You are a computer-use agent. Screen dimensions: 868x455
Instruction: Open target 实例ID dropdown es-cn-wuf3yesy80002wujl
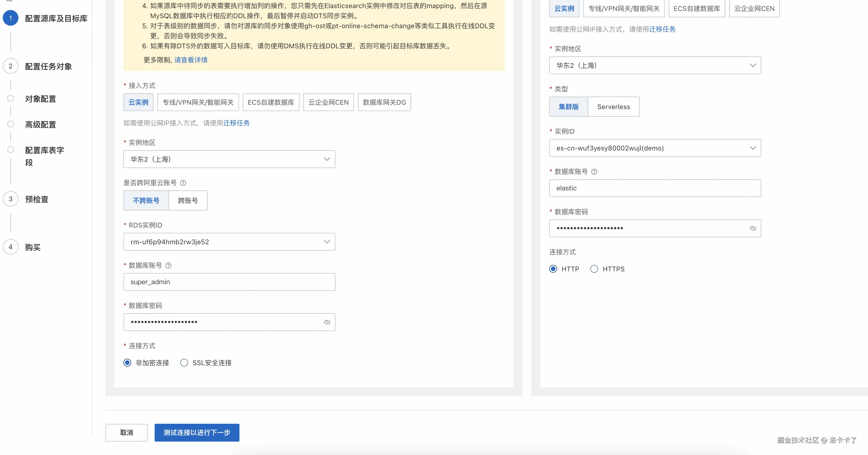[655, 148]
